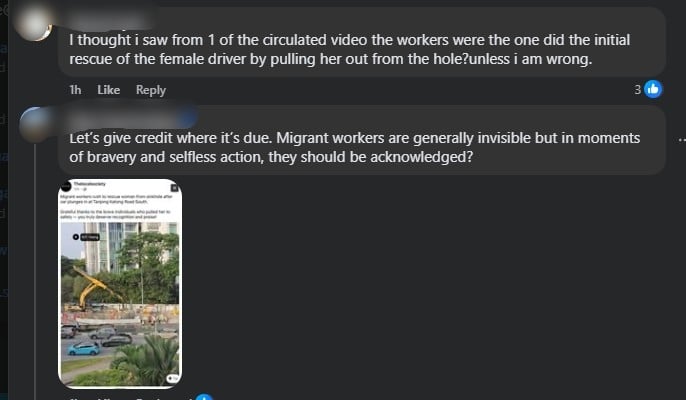
Task: Click Thelocalsociety round profile icon in screenshot
Action: [66, 186]
